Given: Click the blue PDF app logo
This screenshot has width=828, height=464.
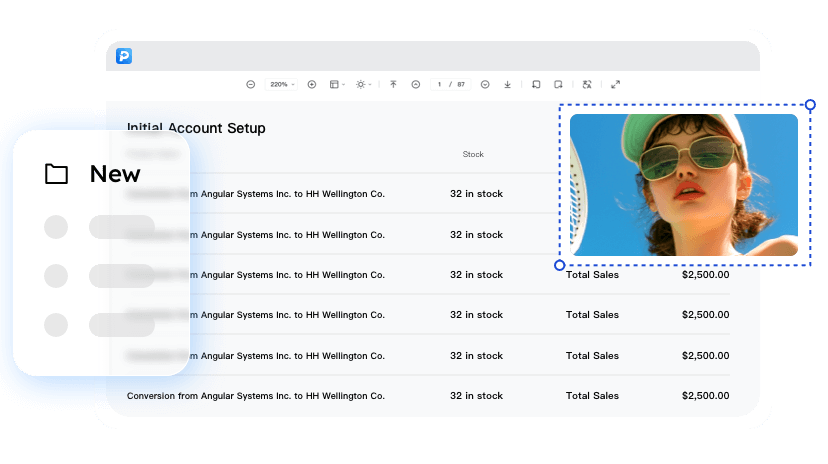Looking at the screenshot, I should [124, 56].
